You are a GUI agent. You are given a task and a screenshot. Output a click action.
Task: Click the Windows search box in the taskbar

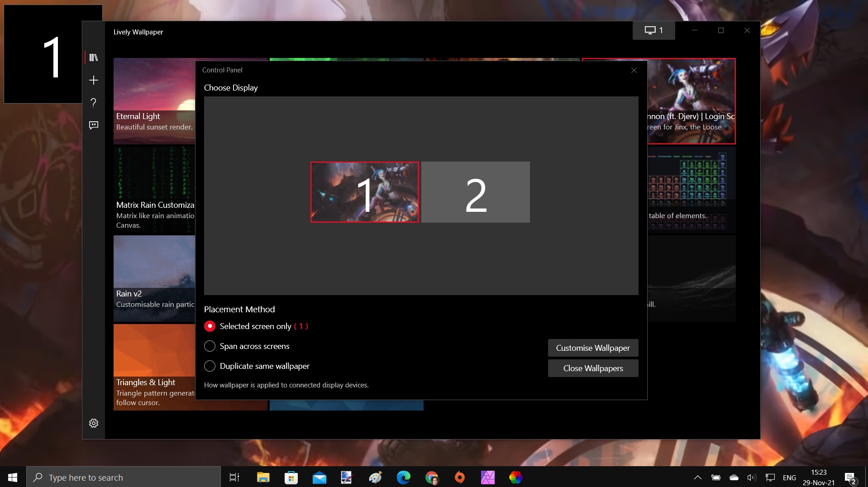click(x=124, y=477)
